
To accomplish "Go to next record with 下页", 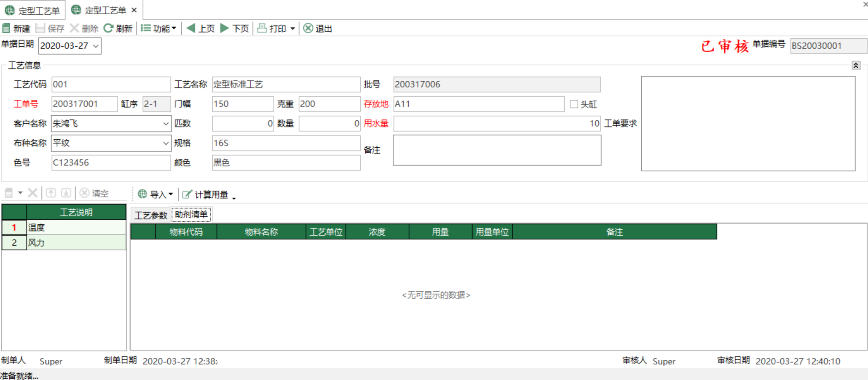I will tap(235, 29).
